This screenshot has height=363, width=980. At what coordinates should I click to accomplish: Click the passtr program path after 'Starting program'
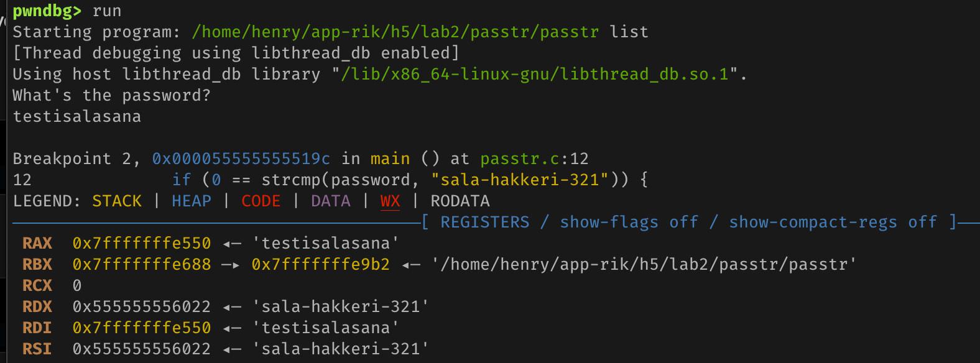click(x=395, y=32)
